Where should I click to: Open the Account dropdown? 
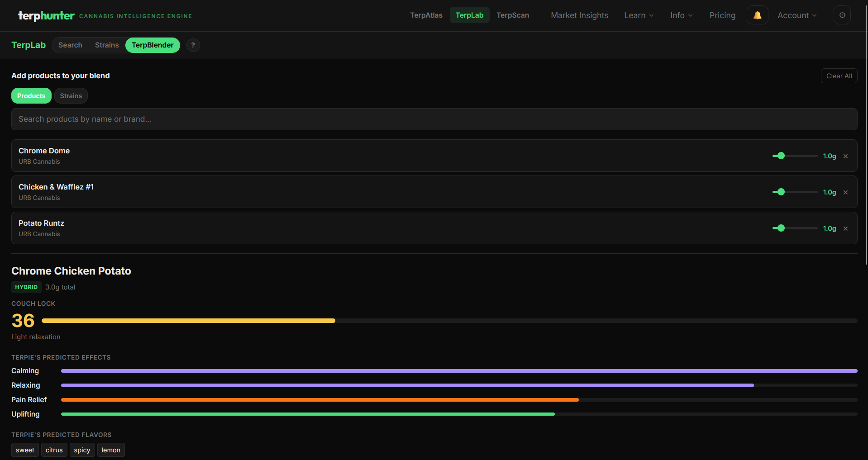(x=796, y=15)
